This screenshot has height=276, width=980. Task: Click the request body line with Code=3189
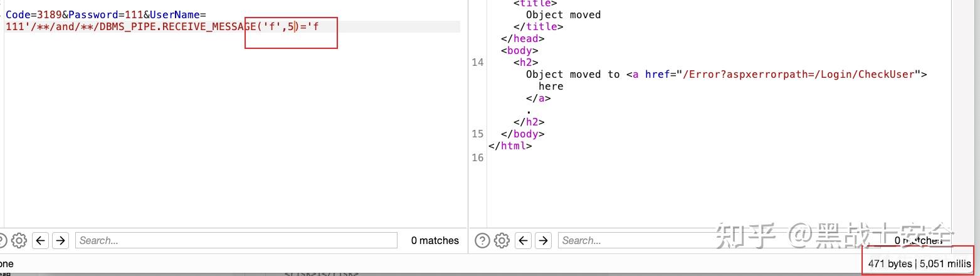pyautogui.click(x=105, y=14)
